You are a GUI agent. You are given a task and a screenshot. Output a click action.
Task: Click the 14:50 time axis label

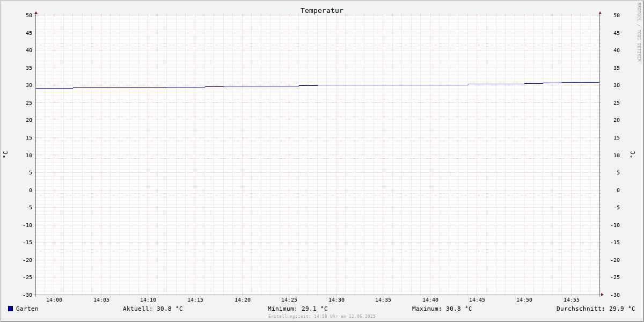tap(524, 300)
